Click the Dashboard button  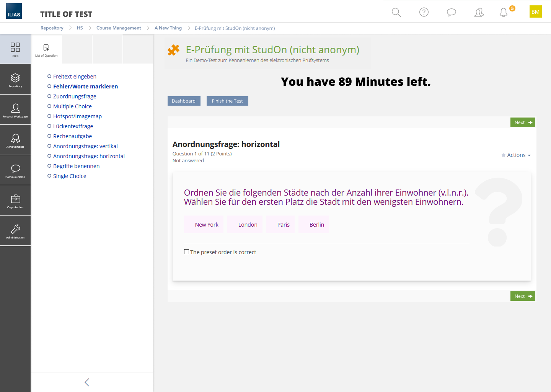184,101
